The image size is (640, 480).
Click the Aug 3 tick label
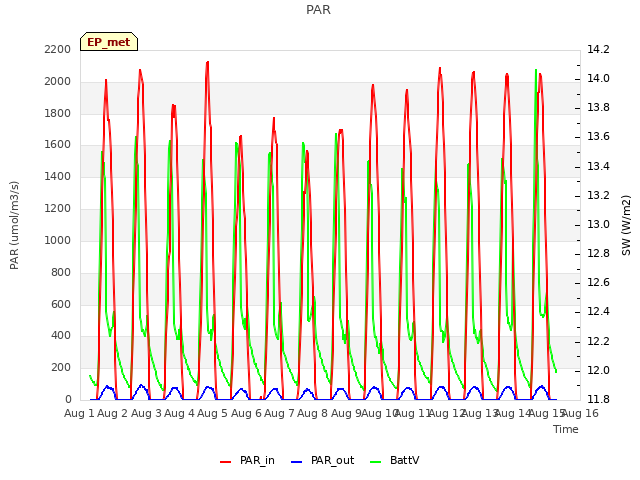point(146,413)
